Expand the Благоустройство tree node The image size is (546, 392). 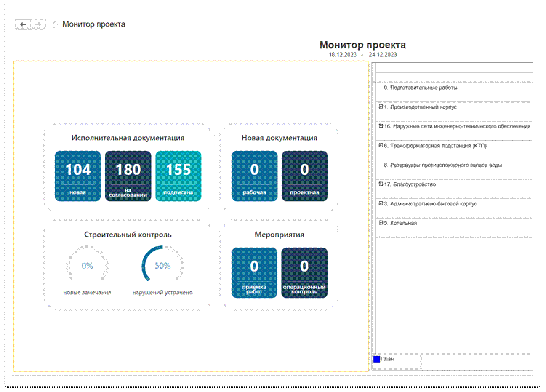[381, 184]
